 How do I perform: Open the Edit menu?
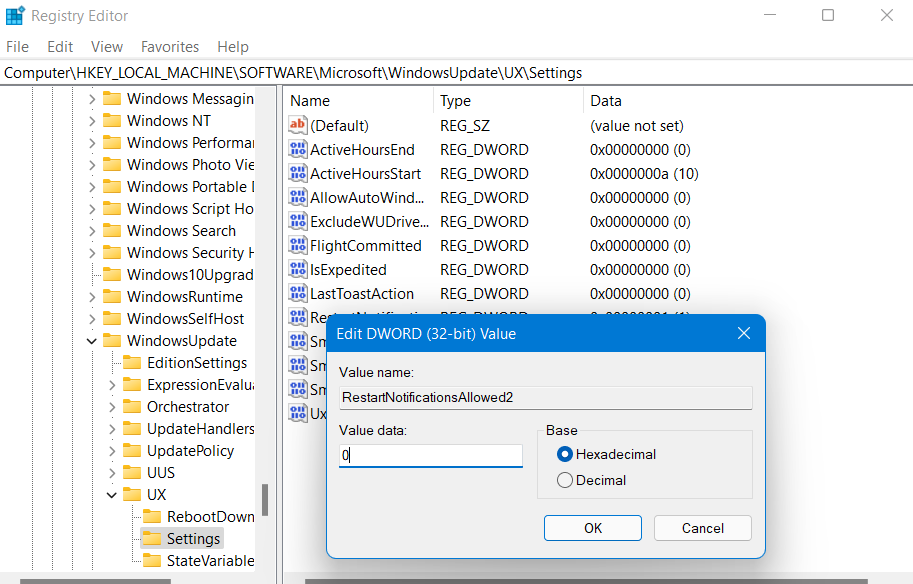point(60,47)
